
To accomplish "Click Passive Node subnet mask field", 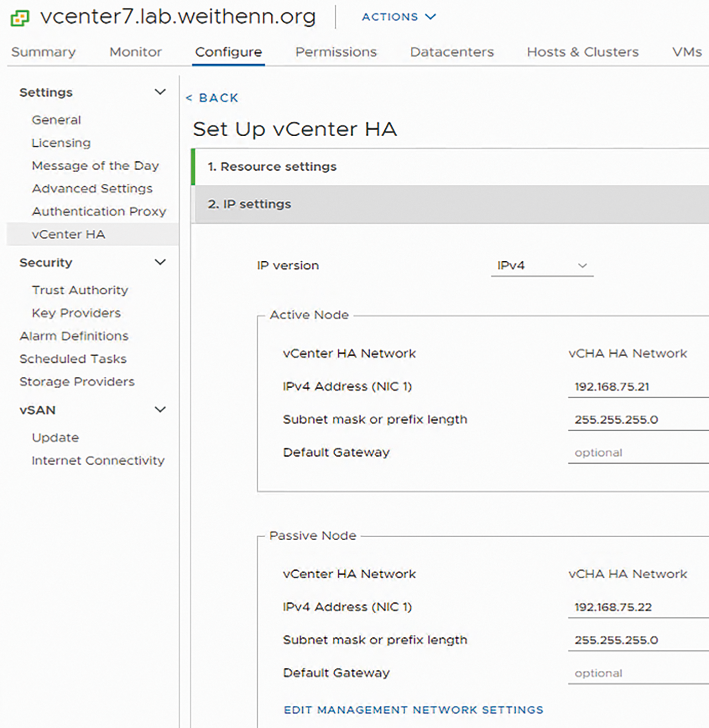I will 638,640.
